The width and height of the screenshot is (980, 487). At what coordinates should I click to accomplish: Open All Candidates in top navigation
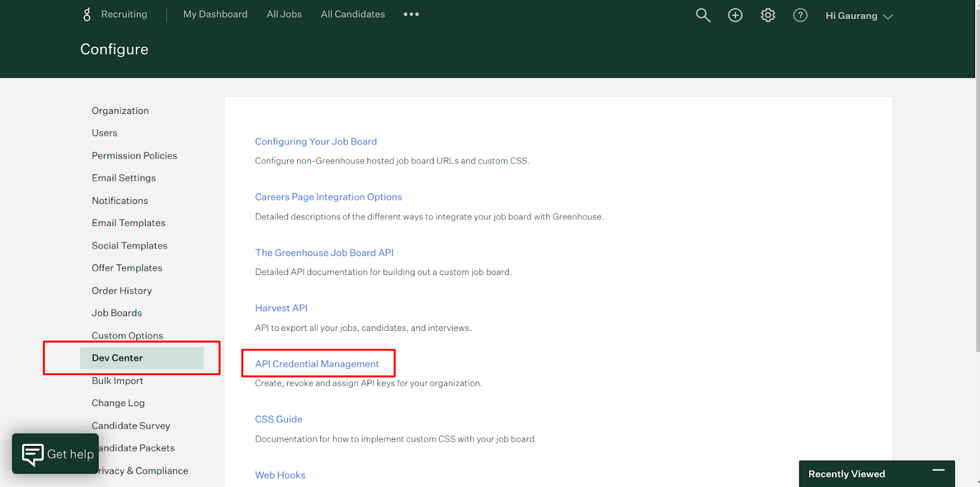pos(353,14)
